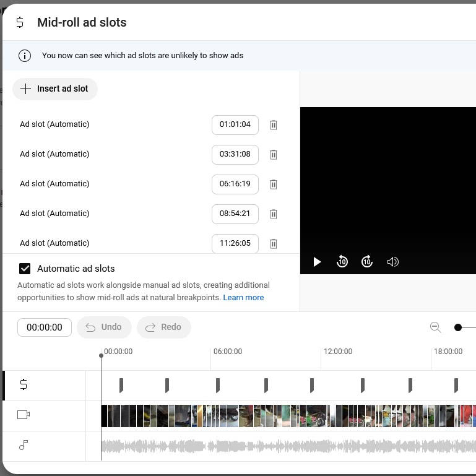This screenshot has height=476, width=476.
Task: Click the Redo button
Action: 163,327
